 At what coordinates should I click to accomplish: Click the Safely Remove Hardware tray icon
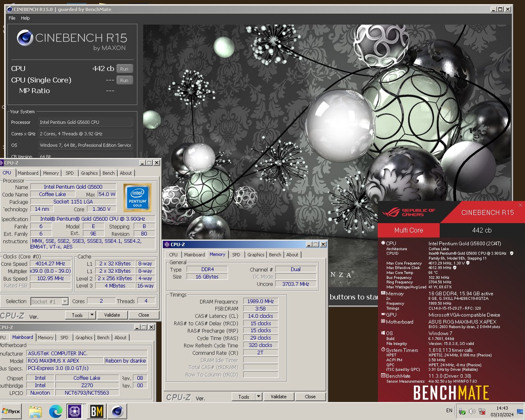click(462, 411)
